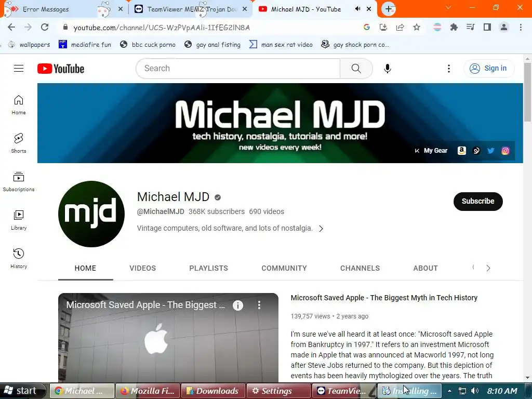The image size is (532, 399).
Task: Close the Error Messages tab
Action: [121, 9]
